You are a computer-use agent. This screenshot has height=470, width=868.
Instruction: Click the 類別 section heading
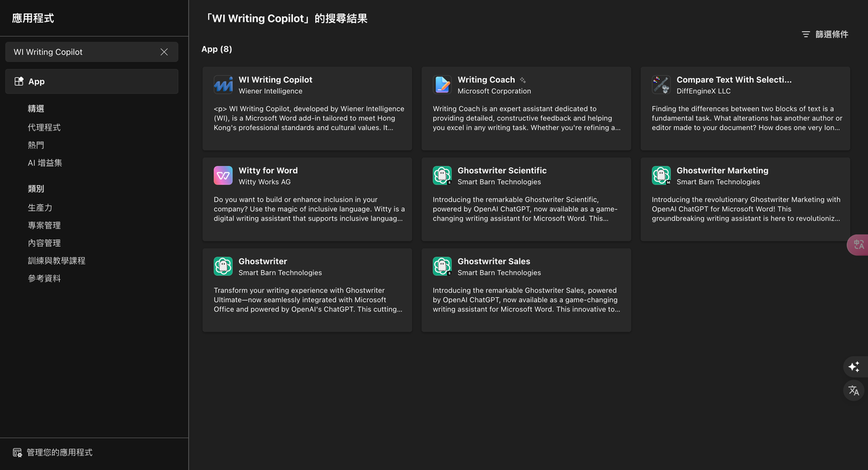[x=36, y=189]
